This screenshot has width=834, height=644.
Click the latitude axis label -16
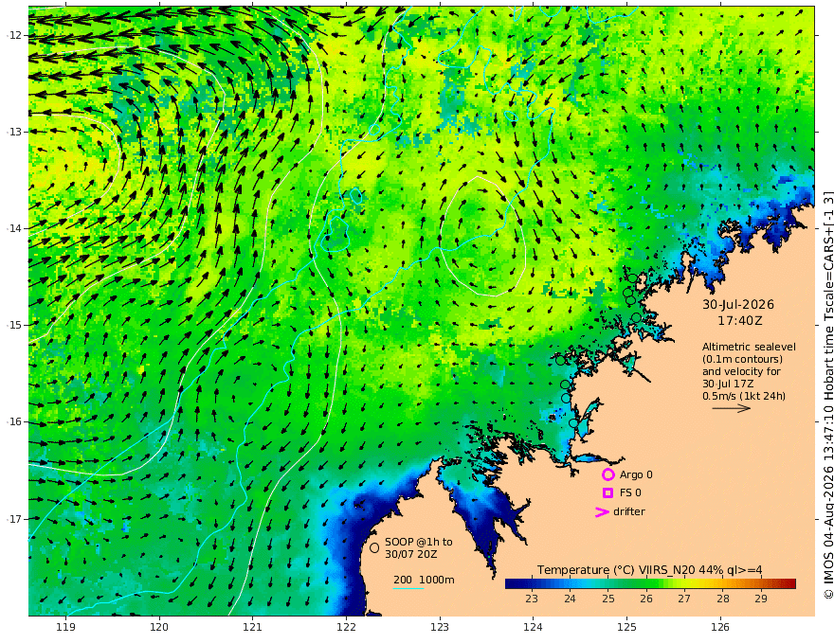tap(14, 421)
